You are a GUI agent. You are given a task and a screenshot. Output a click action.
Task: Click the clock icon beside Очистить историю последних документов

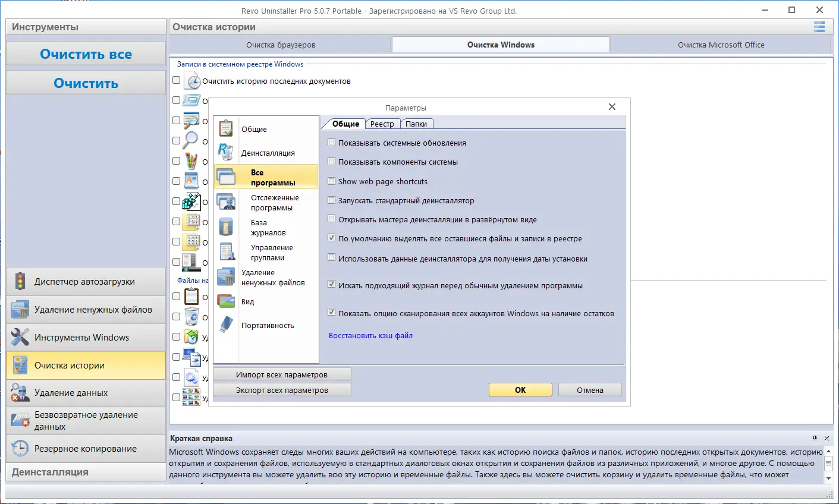192,81
